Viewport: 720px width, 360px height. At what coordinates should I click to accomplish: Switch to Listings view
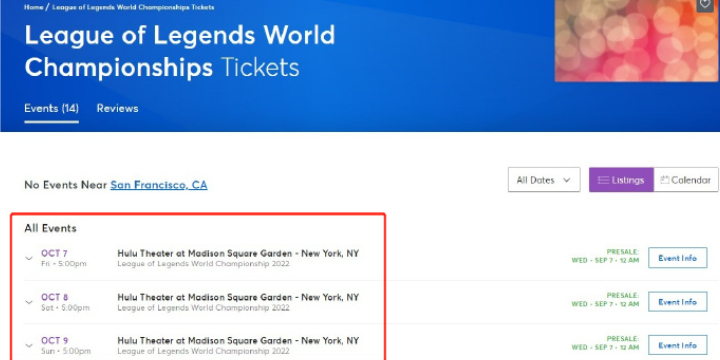(621, 180)
